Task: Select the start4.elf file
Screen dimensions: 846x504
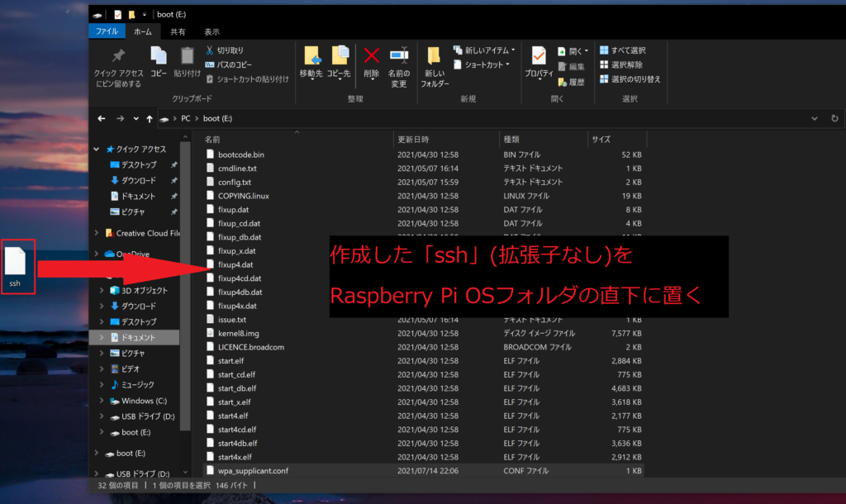Action: tap(233, 416)
